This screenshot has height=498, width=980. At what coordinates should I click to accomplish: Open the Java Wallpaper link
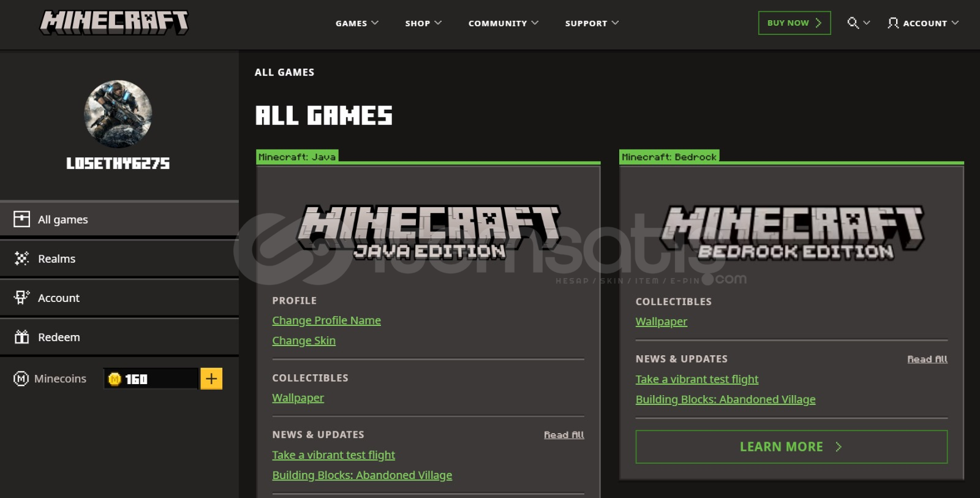click(298, 398)
